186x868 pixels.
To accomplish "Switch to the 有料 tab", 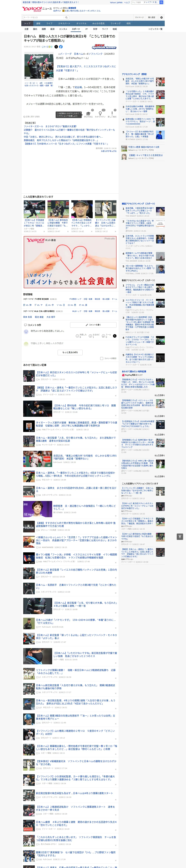I will [x=128, y=24].
